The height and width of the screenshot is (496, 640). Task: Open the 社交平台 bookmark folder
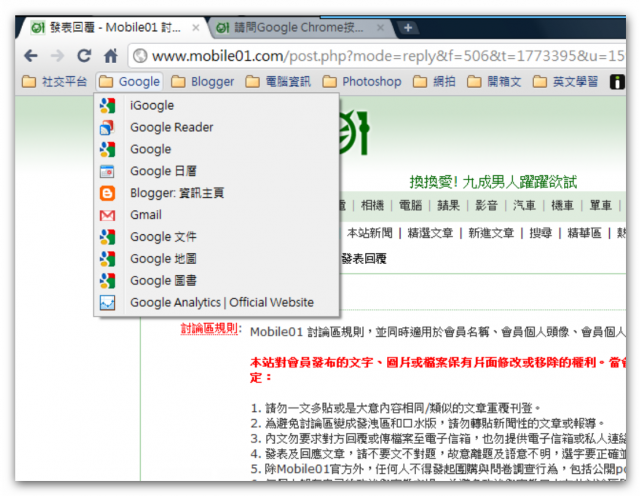(54, 82)
